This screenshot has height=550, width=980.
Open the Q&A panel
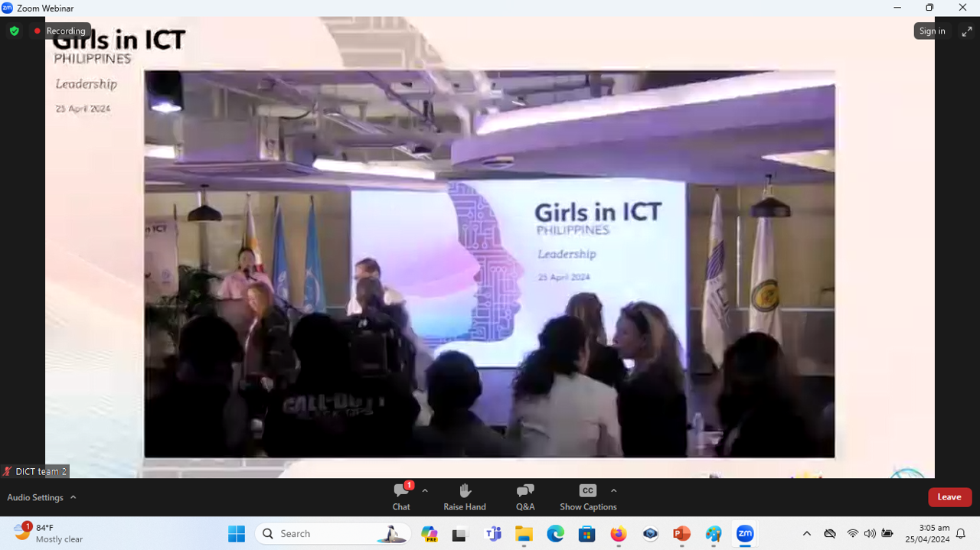pos(525,496)
